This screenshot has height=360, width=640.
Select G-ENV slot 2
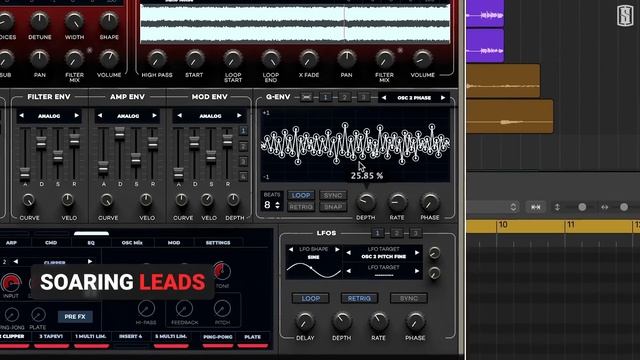point(344,97)
